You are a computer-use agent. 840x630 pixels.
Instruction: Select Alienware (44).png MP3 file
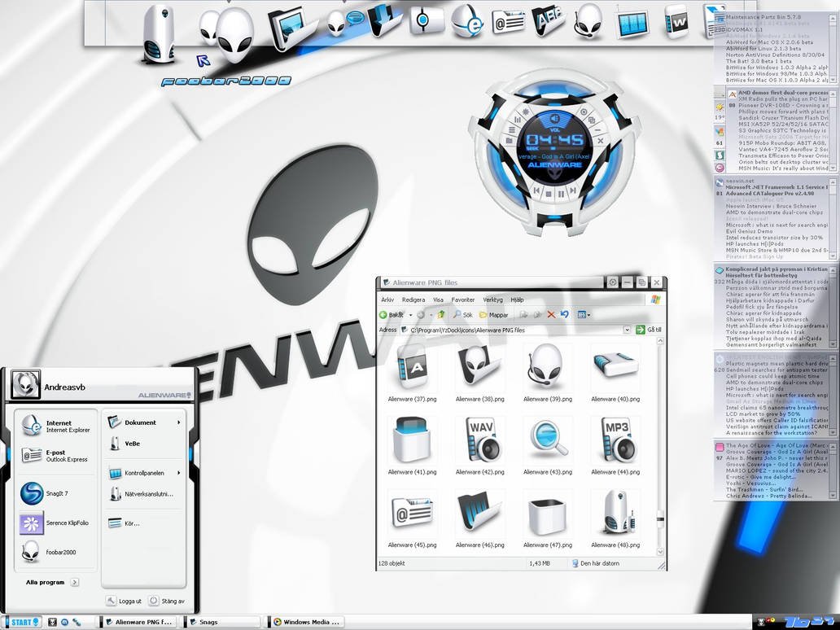pos(615,446)
